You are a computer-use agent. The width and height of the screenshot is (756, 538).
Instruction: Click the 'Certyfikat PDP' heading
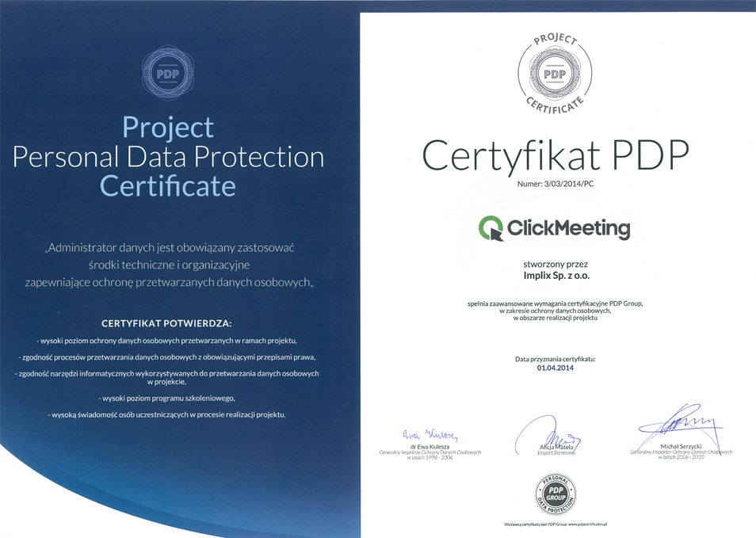pos(556,156)
